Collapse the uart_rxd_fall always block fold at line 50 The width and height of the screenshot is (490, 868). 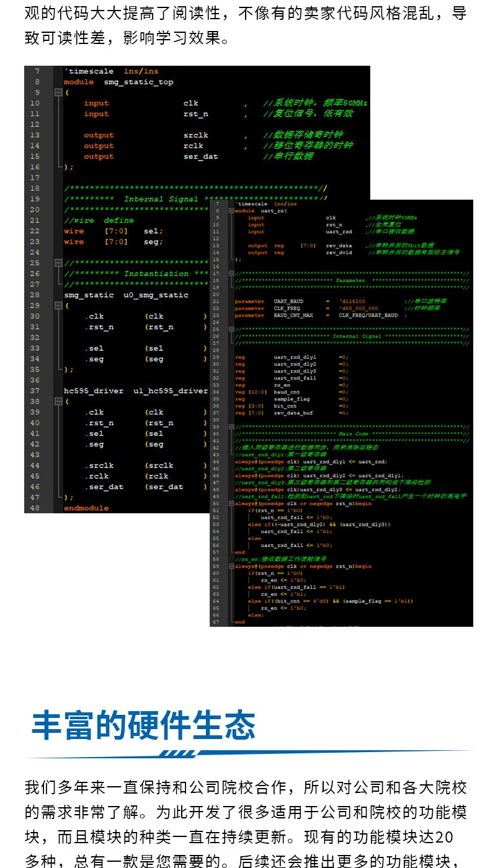point(231,503)
